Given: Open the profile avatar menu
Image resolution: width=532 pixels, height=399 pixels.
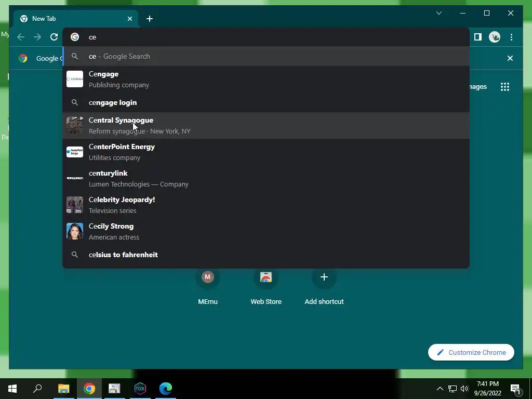Looking at the screenshot, I should (x=495, y=37).
